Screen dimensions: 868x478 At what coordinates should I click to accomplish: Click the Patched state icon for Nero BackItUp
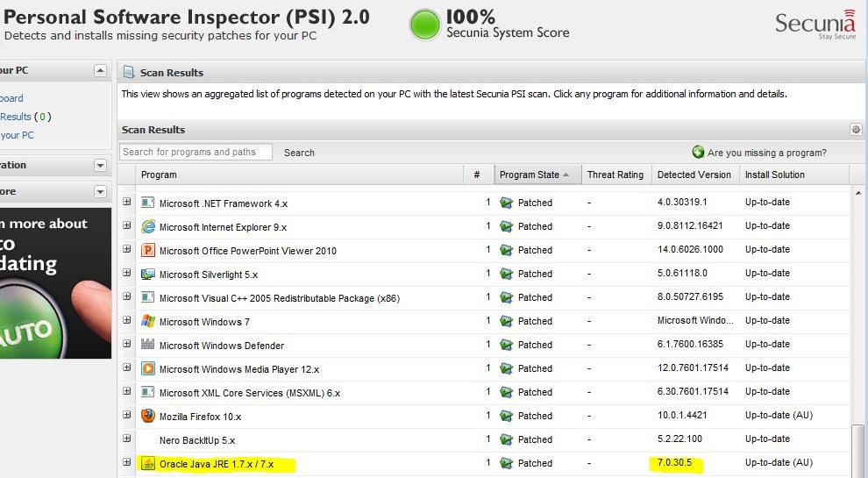(x=506, y=439)
